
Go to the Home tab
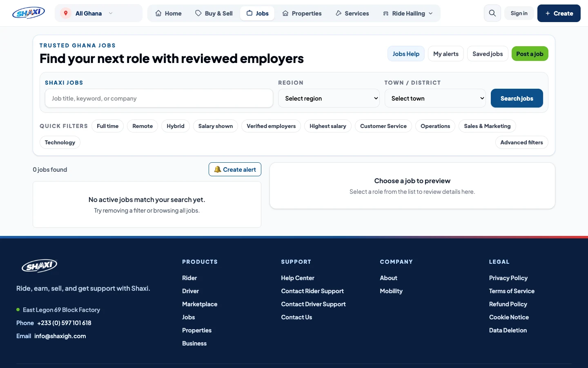click(168, 13)
